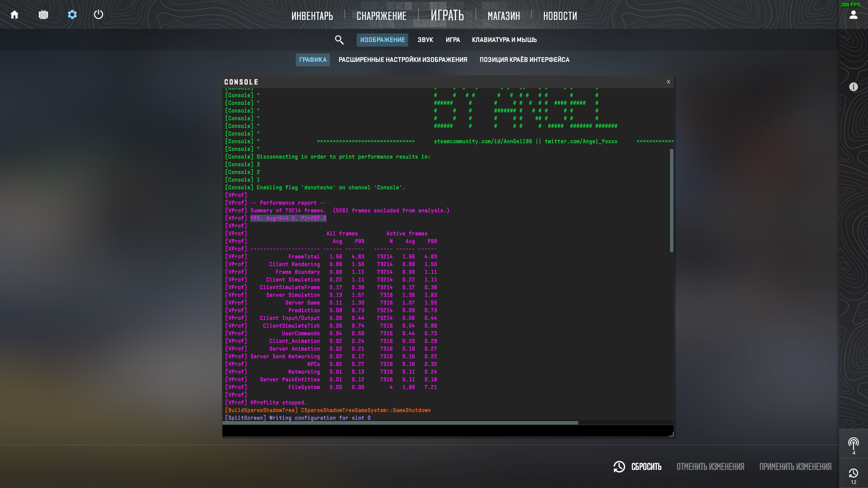Click the settings search magnifier icon

[x=339, y=40]
